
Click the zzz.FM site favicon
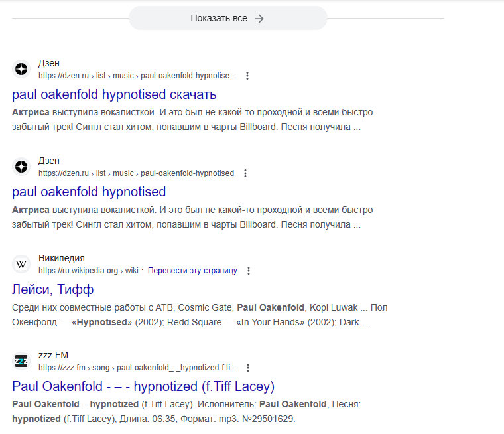[21, 361]
